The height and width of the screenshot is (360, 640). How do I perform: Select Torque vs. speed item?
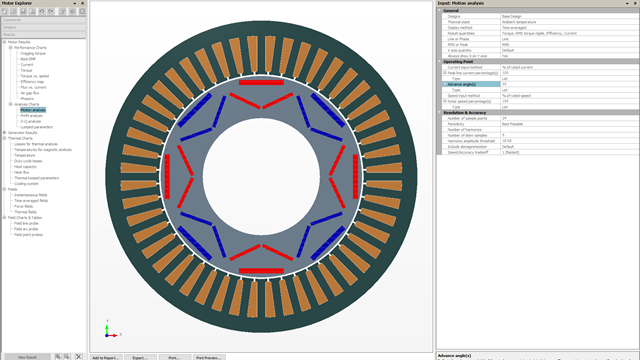(x=35, y=76)
